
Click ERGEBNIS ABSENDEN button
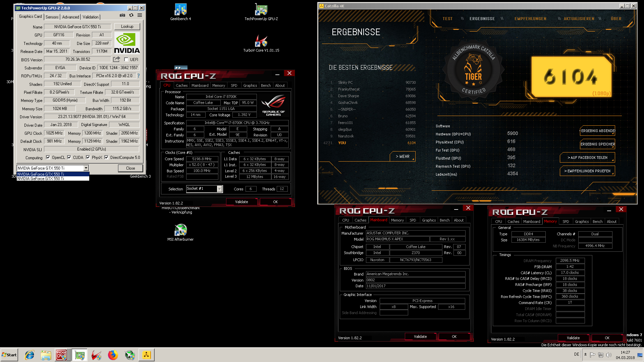coord(598,131)
